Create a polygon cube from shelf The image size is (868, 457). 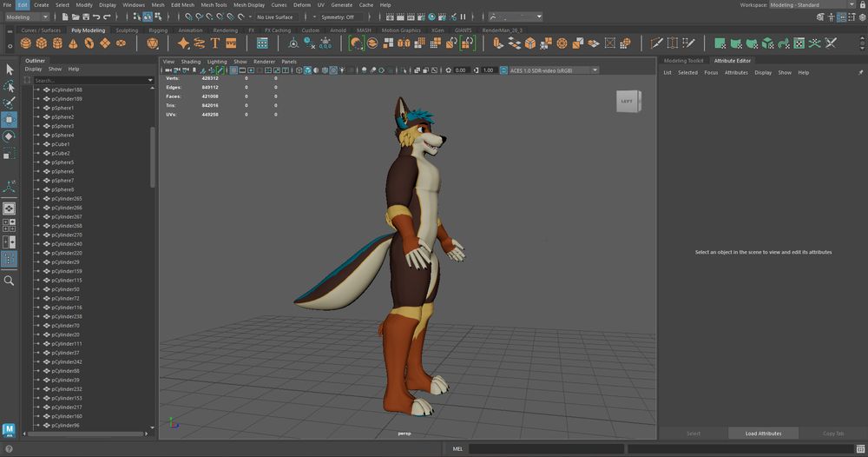[42, 43]
